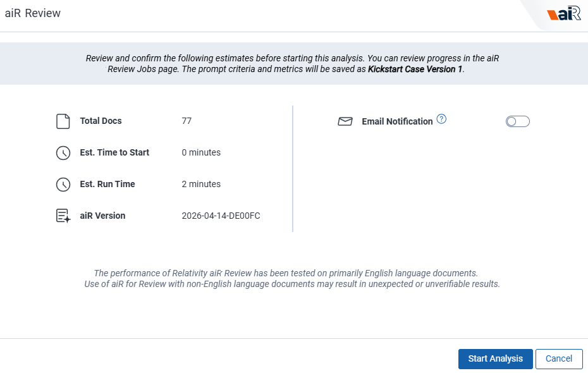
Task: Click the Start Analysis button
Action: pos(495,358)
